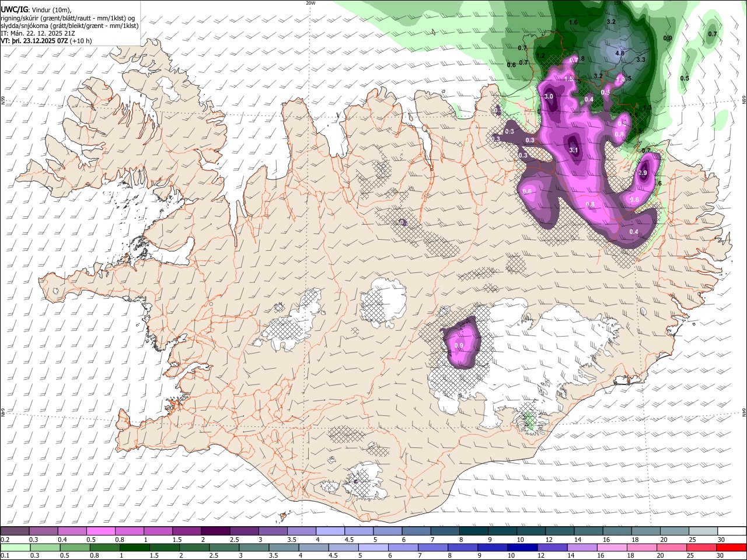Click the 'slydda/snjókoma' legend description line
This screenshot has width=747, height=560.
point(69,26)
